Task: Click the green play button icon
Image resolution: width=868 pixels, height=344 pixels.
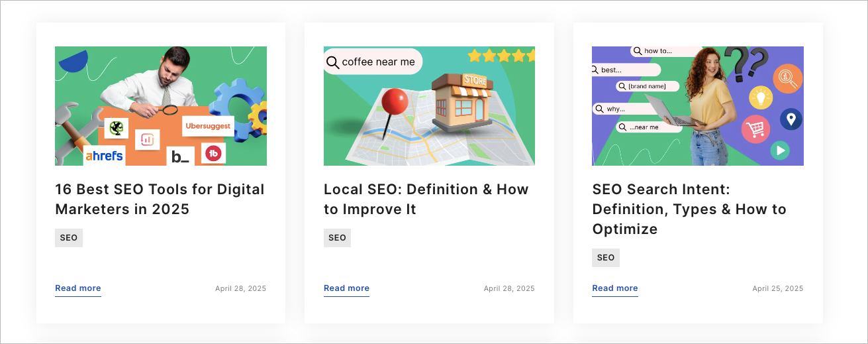Action: point(781,150)
